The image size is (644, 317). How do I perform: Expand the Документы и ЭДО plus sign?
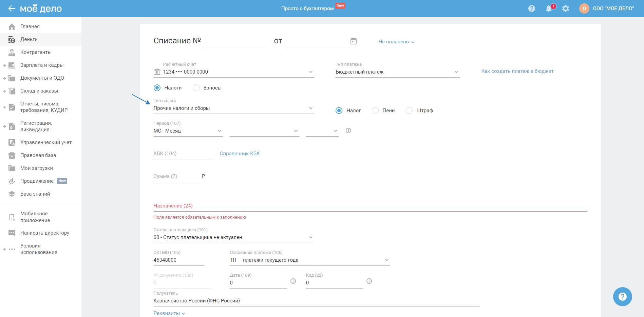5,78
